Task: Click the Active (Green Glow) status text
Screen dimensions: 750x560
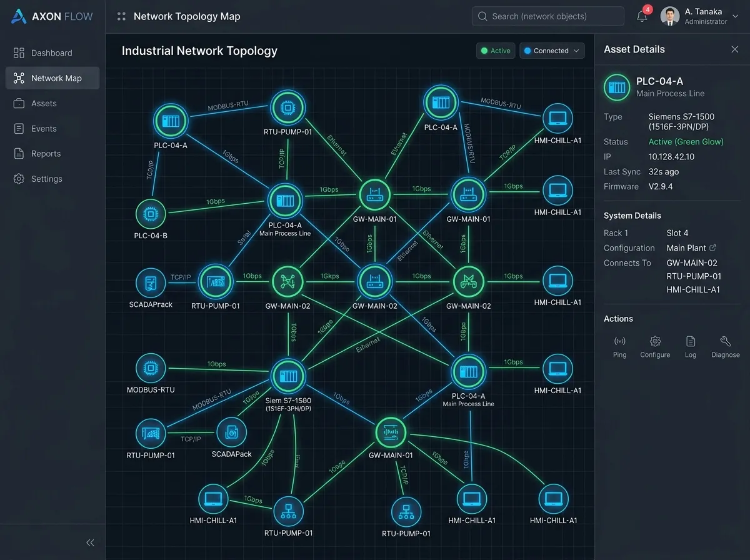Action: point(686,142)
